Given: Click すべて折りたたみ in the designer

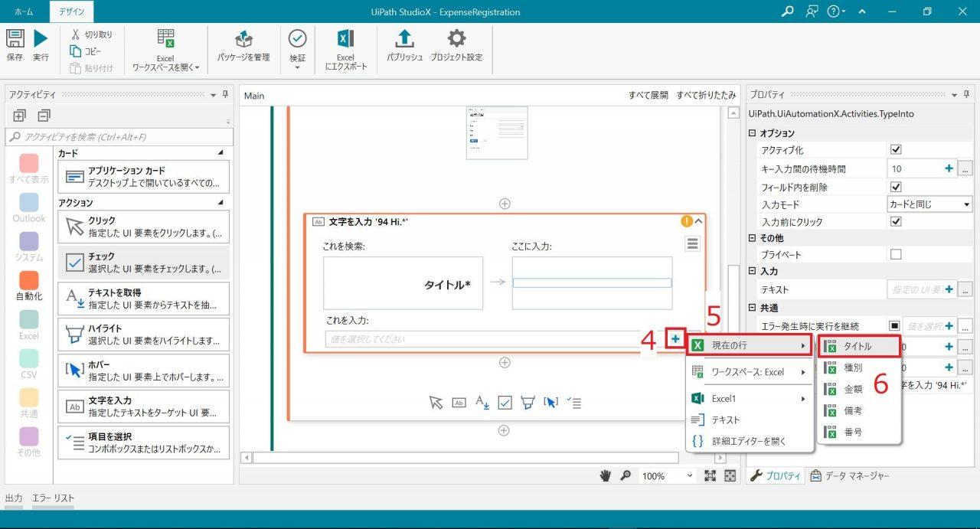Looking at the screenshot, I should pyautogui.click(x=706, y=96).
